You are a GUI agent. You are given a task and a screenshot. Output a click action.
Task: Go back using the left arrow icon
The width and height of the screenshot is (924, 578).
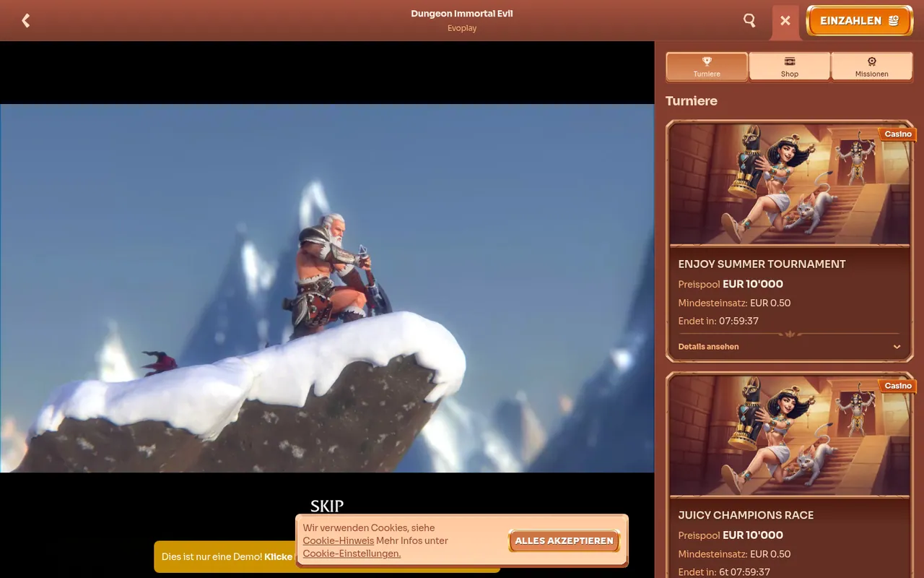[x=26, y=20]
